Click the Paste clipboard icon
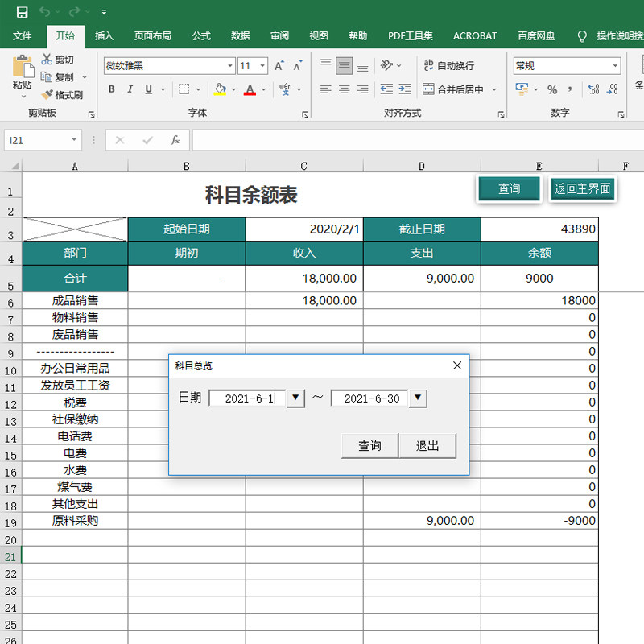The width and height of the screenshot is (644, 644). coord(23,67)
